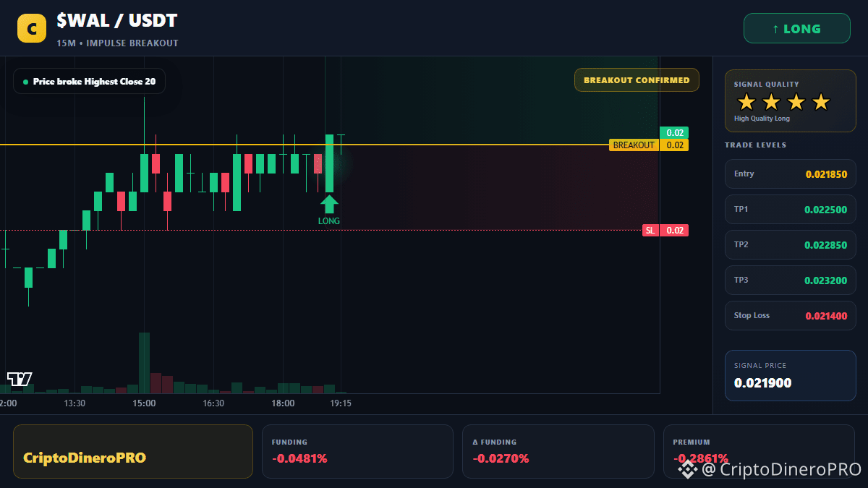The image size is (868, 488).
Task: Click the tallest volume bar near 15:00
Action: coord(144,363)
